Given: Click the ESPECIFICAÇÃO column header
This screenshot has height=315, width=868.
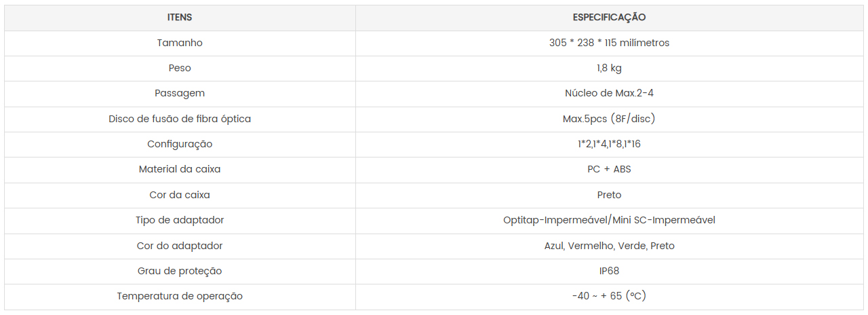Looking at the screenshot, I should (609, 18).
